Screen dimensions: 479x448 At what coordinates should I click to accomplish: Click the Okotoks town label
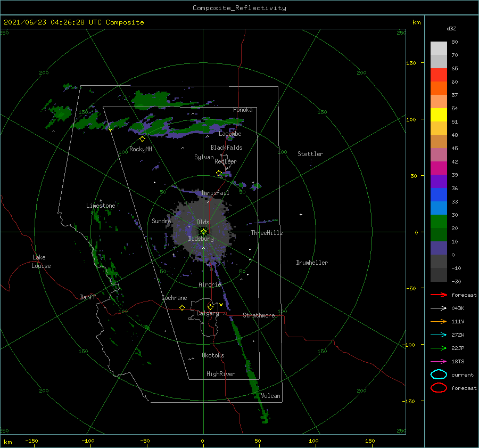[213, 355]
